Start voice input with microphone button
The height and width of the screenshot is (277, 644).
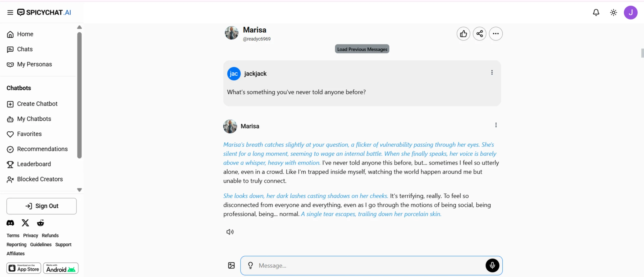[492, 265]
